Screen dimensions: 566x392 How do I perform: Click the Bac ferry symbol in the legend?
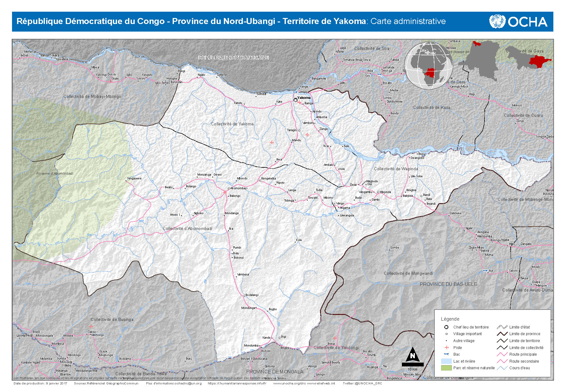click(x=446, y=354)
